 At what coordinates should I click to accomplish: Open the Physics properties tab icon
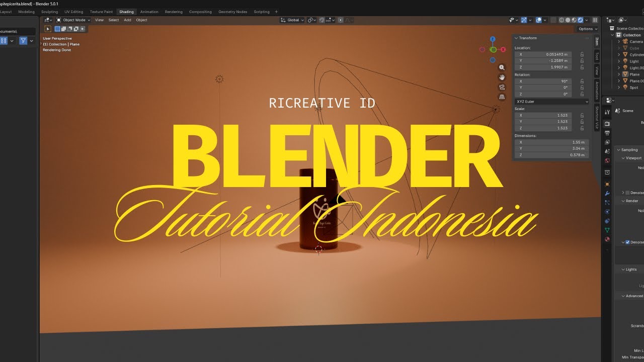[607, 212]
